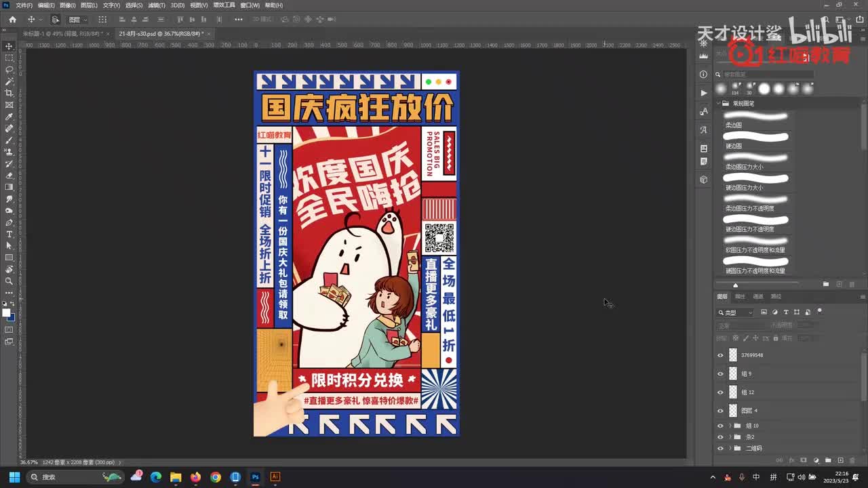Select the Clone Stamp tool
Viewport: 868px width, 488px height.
(x=9, y=152)
